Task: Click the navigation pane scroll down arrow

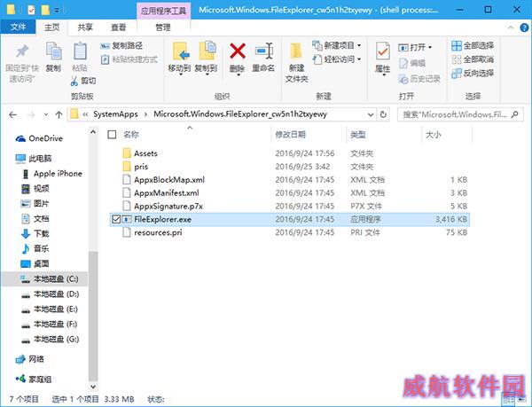Action: (x=93, y=387)
